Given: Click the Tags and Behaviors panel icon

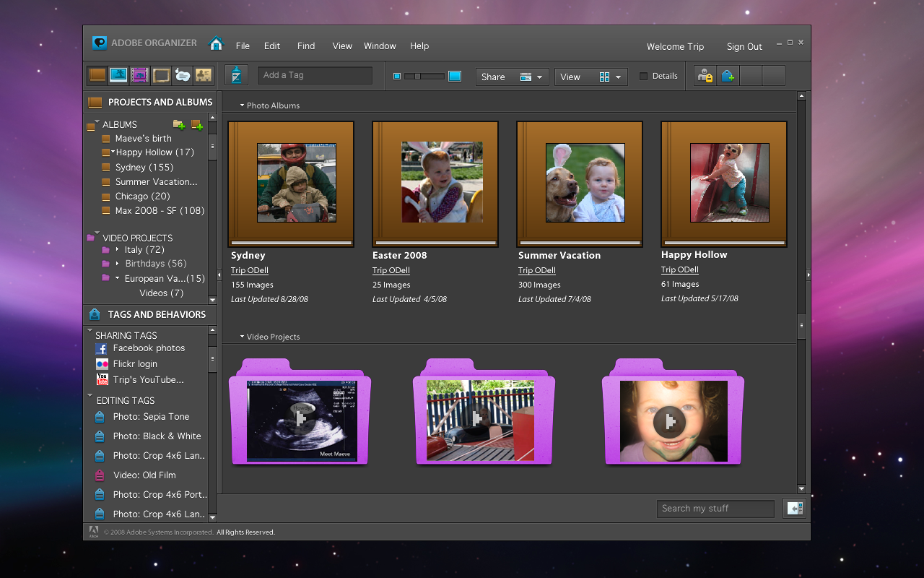Looking at the screenshot, I should (x=95, y=314).
